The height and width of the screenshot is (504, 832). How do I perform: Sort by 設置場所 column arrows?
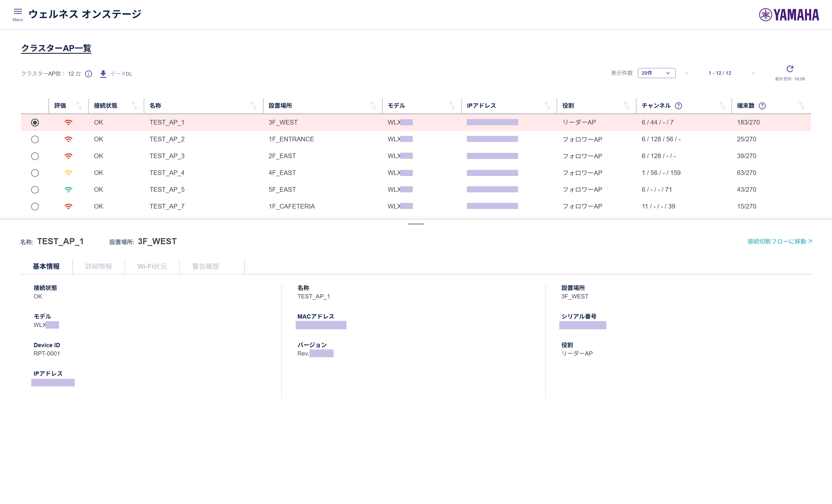click(373, 106)
